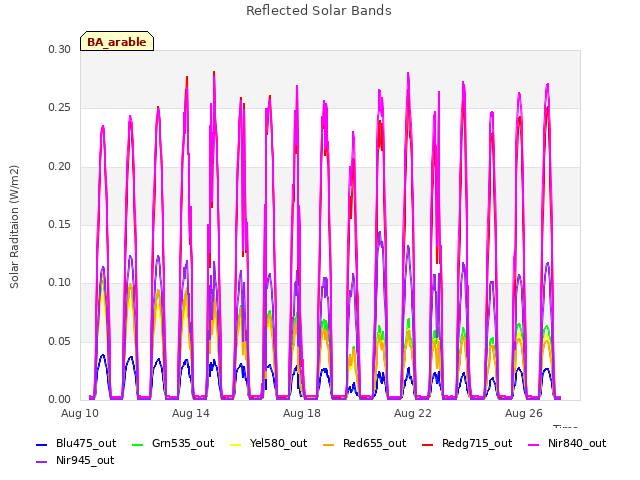Toggle the Nir945_out series label
The height and width of the screenshot is (480, 640).
click(85, 460)
